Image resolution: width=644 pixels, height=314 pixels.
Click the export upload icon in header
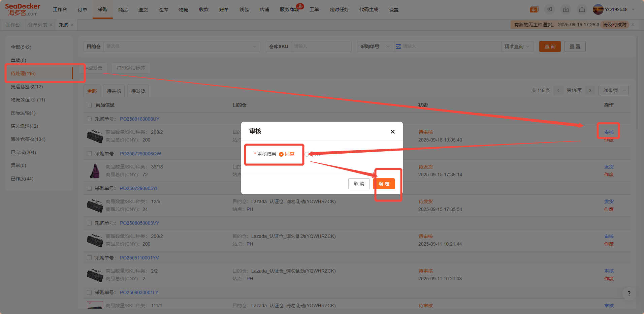pos(582,10)
